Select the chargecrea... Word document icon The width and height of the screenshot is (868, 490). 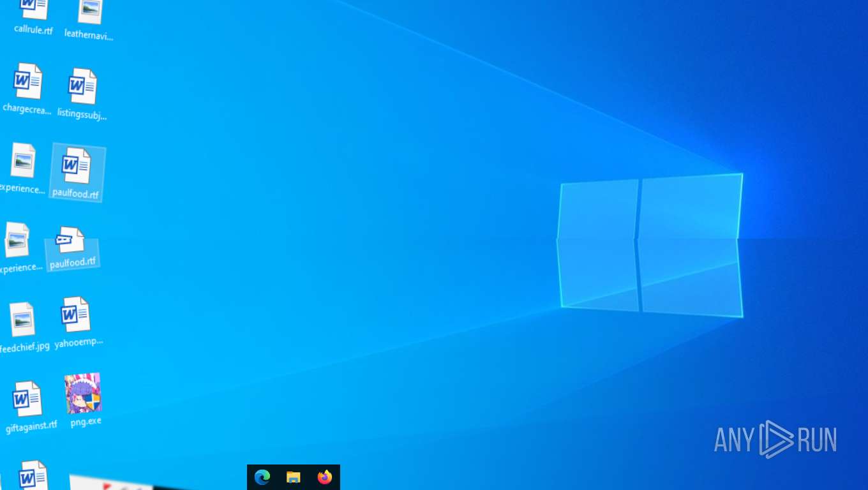(x=27, y=89)
